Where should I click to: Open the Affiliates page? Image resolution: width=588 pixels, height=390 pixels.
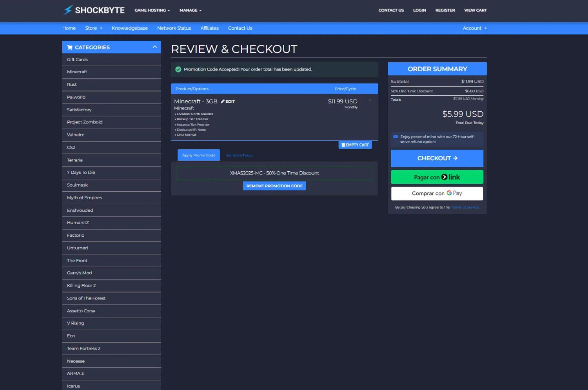click(x=209, y=28)
